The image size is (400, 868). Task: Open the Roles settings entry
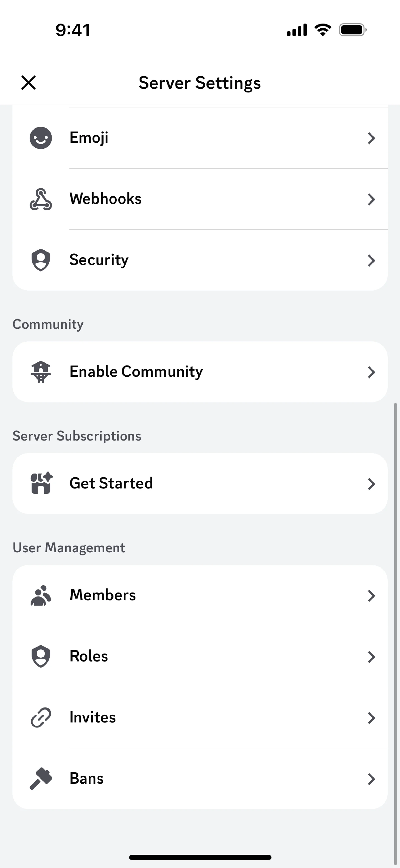click(89, 656)
